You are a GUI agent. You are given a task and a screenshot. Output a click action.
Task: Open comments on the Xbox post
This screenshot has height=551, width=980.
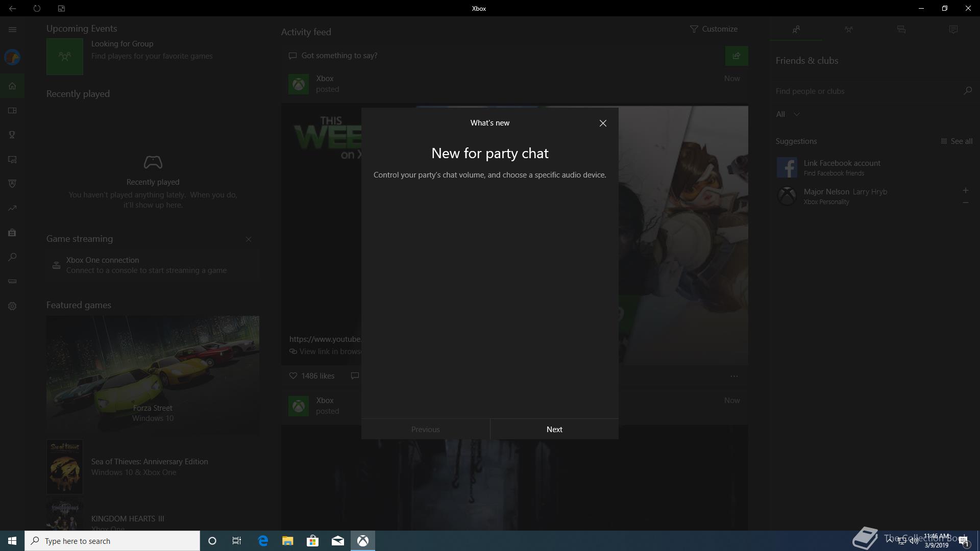pyautogui.click(x=355, y=376)
